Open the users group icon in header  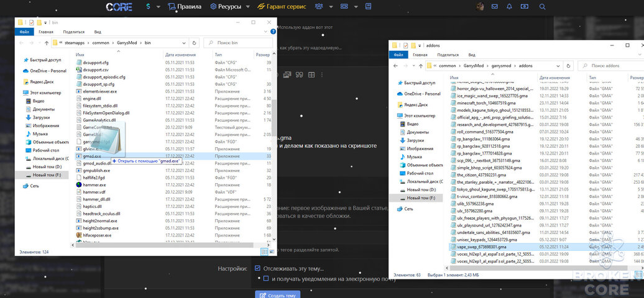tap(319, 7)
